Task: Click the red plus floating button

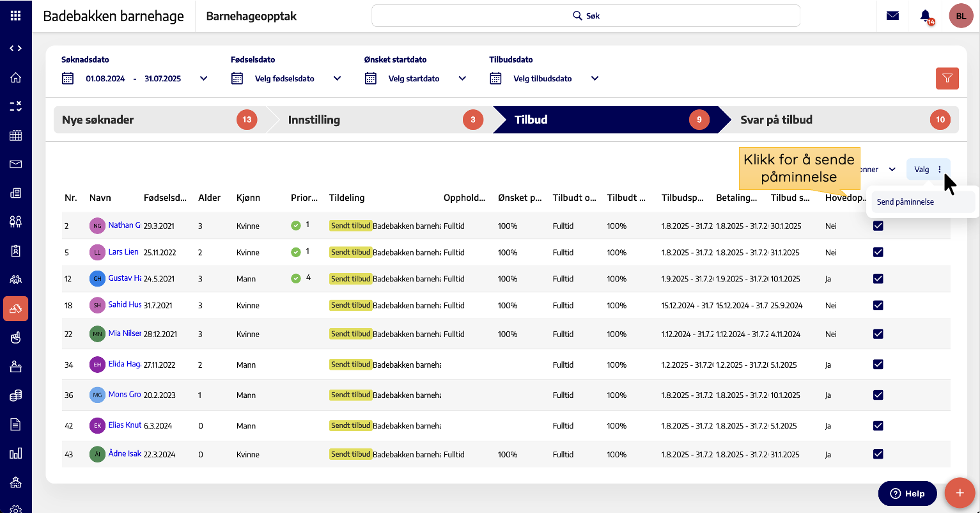Action: 959,493
